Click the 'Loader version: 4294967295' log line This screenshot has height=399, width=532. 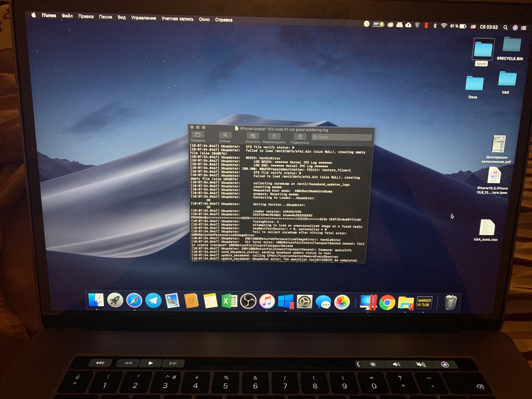[277, 212]
